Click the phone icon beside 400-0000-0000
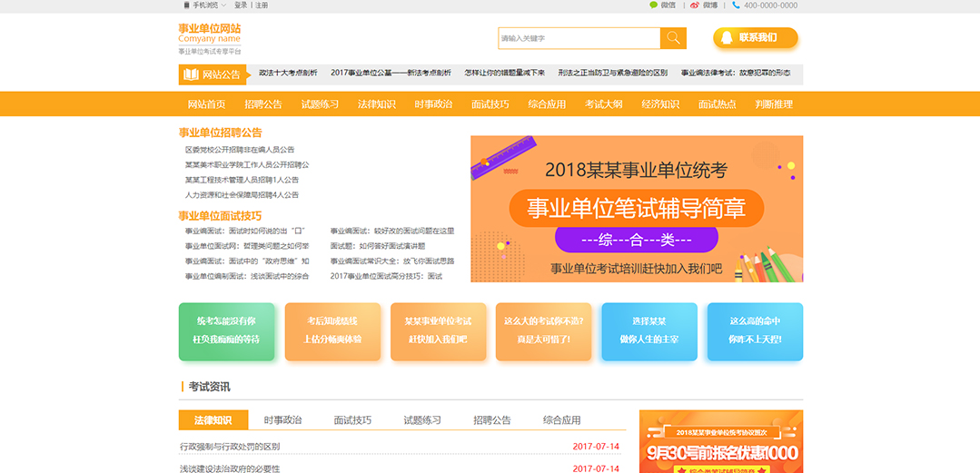 (x=736, y=5)
